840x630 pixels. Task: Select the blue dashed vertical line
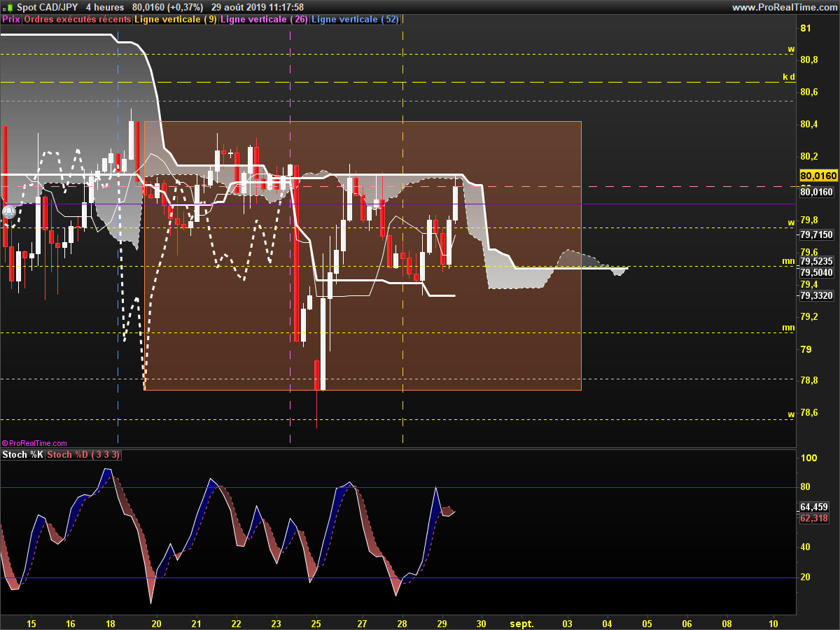click(x=118, y=236)
